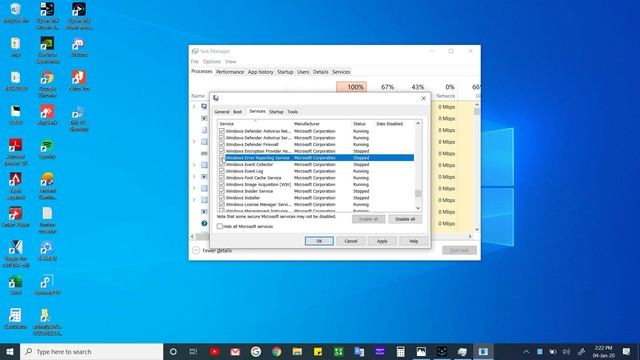Viewport: 640px width, 360px height.
Task: Click the taskbar search box
Action: point(92,351)
